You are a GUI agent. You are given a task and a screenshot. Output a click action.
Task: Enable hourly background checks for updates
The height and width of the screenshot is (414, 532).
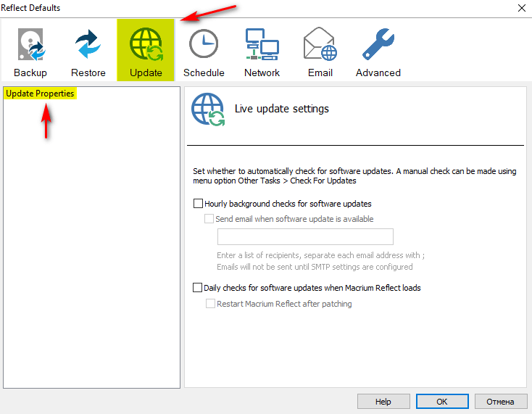coord(198,204)
